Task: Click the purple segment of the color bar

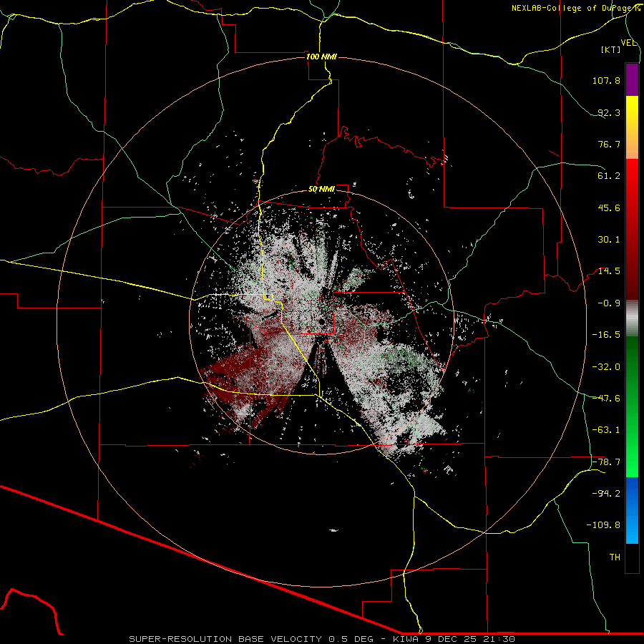Action: click(x=632, y=79)
